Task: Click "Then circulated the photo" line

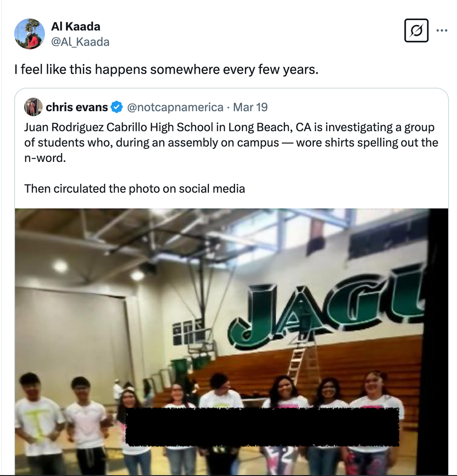Action: pyautogui.click(x=134, y=189)
